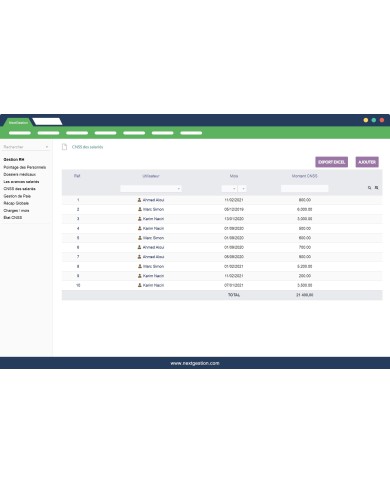The image size is (390, 484).
Task: Click the user icon in row 6
Action: coord(140,247)
